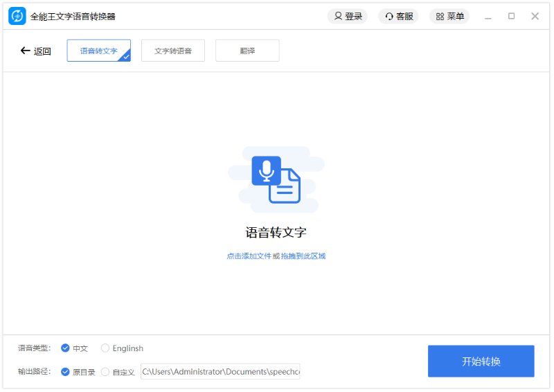The width and height of the screenshot is (554, 392).
Task: Open the 翻译 translation tab
Action: (247, 51)
